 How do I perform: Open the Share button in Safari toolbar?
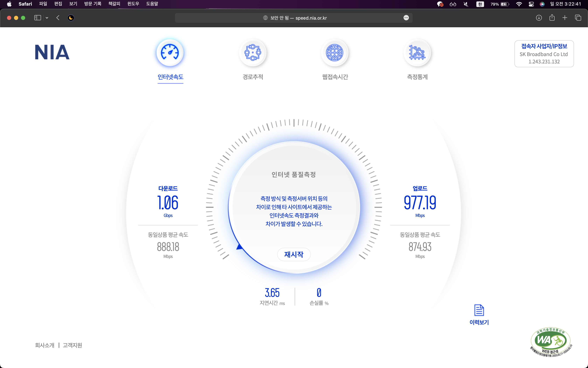[x=552, y=18]
